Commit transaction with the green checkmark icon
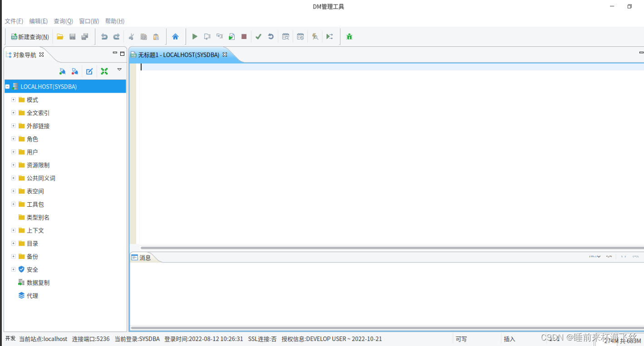Viewport: 644px width, 346px height. [x=258, y=37]
